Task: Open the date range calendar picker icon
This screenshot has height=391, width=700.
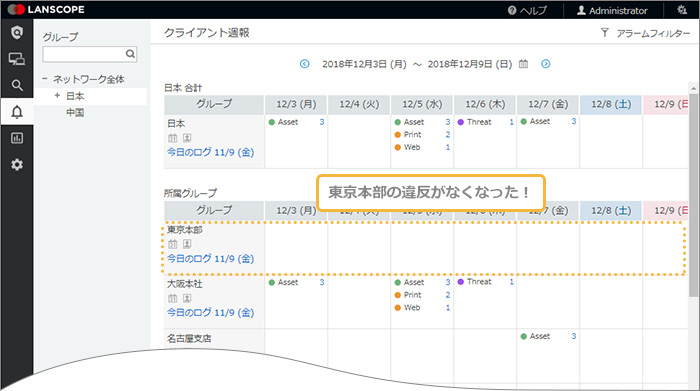Action: point(523,64)
